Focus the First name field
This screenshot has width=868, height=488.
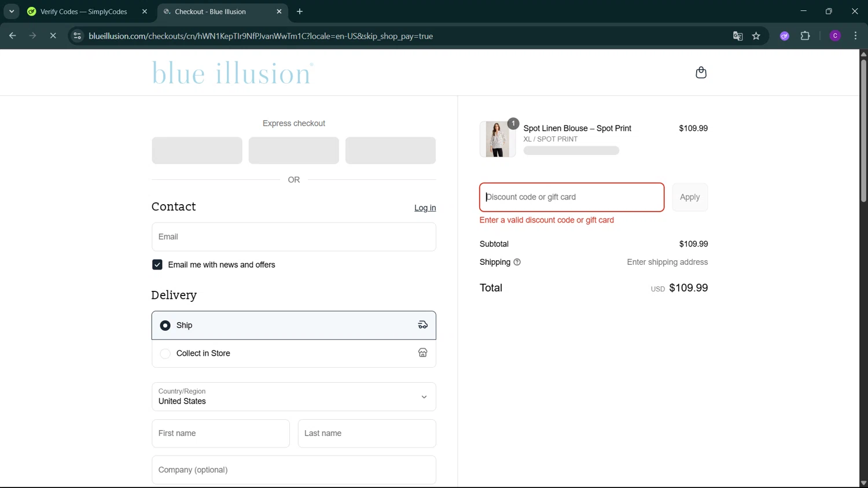220,433
